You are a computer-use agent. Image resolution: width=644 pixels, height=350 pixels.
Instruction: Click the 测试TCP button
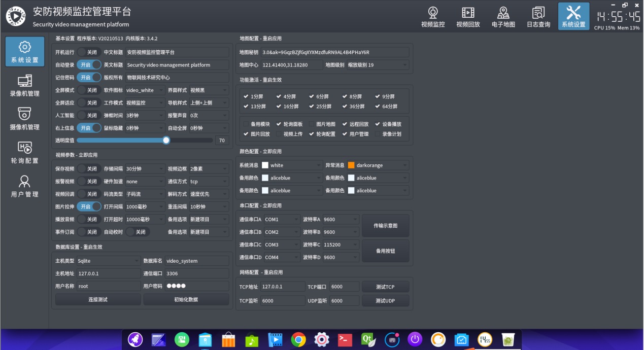[x=385, y=287]
